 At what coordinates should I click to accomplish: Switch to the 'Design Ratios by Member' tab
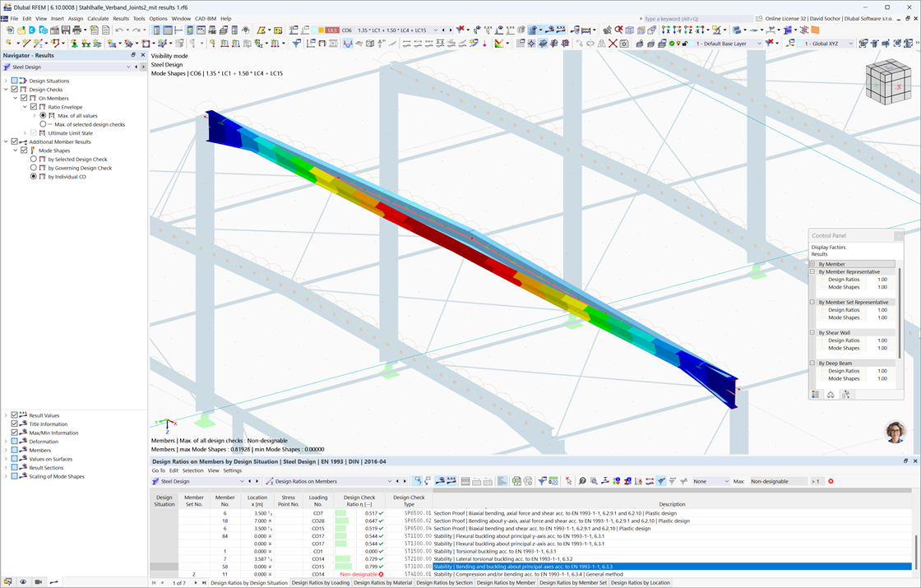coord(505,581)
